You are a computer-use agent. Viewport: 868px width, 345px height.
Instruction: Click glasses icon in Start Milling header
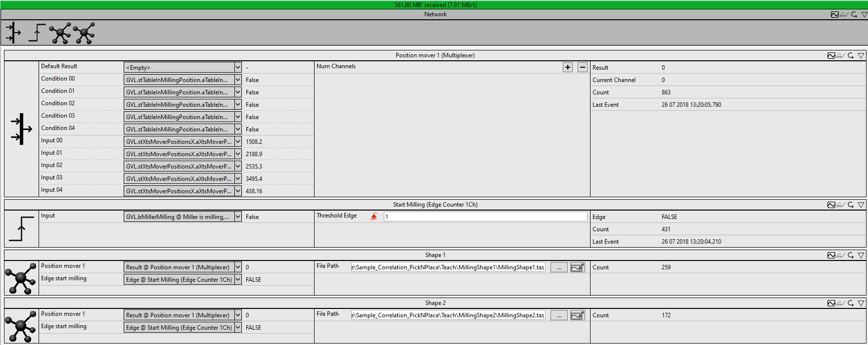[x=841, y=205]
